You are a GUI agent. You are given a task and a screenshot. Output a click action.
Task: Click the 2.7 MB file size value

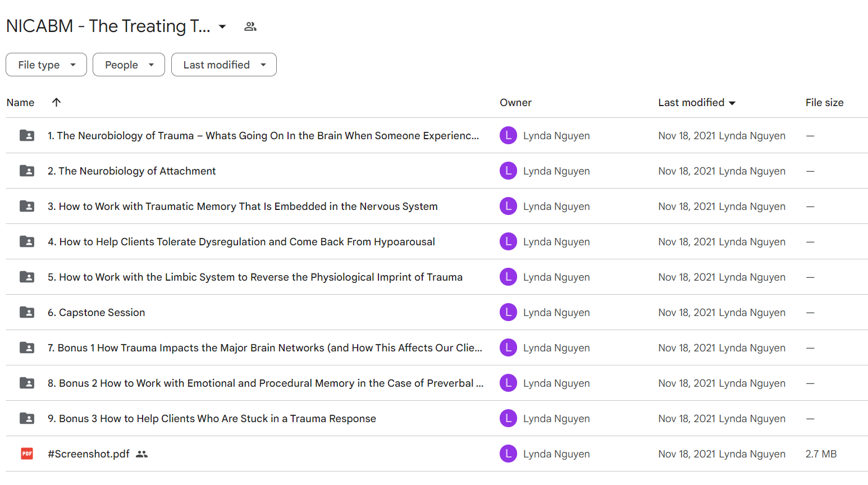(821, 454)
